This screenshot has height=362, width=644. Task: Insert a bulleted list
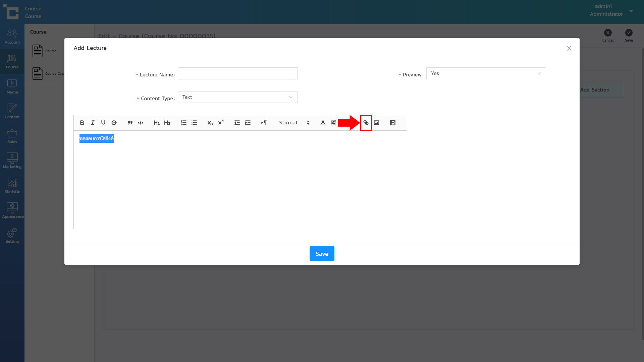coord(194,123)
